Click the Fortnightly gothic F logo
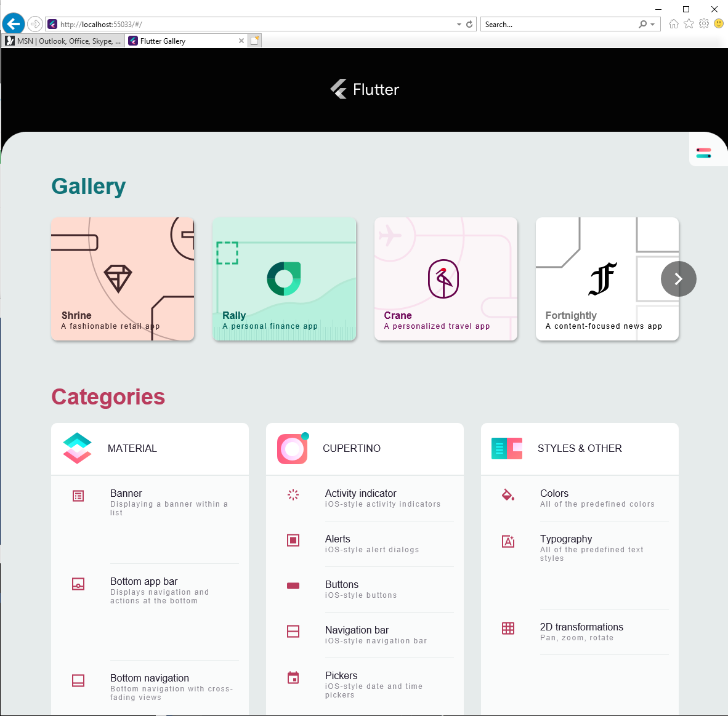The width and height of the screenshot is (728, 716). click(x=602, y=278)
